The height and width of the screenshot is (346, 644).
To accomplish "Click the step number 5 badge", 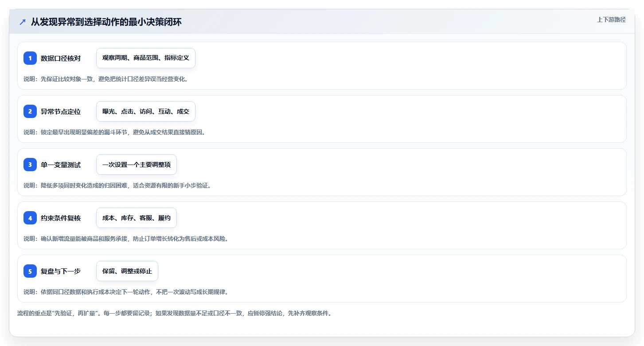I will coord(30,271).
